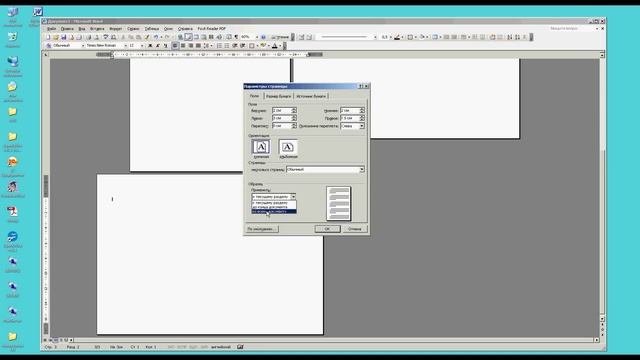Save the document via the floppy icon
640x360 pixels.
(64, 37)
